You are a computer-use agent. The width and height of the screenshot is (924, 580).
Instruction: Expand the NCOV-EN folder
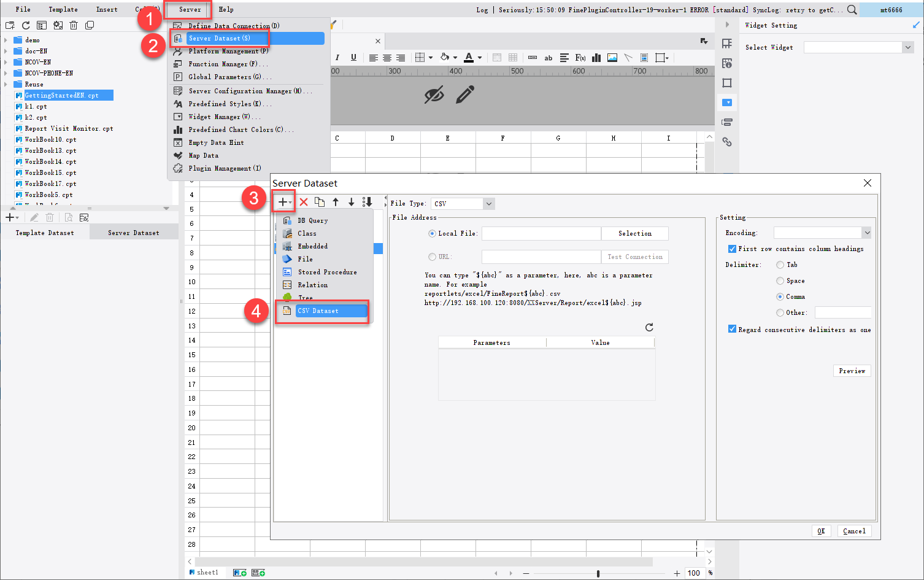[x=6, y=62]
